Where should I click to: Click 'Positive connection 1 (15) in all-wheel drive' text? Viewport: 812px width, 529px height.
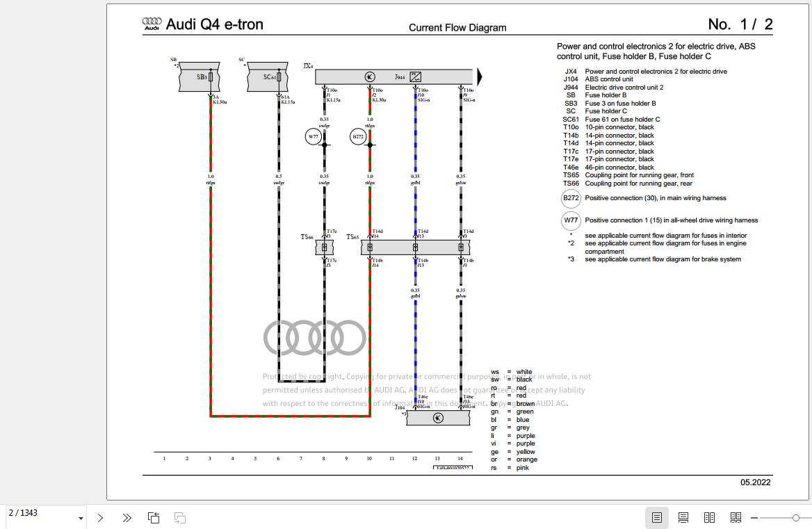672,220
